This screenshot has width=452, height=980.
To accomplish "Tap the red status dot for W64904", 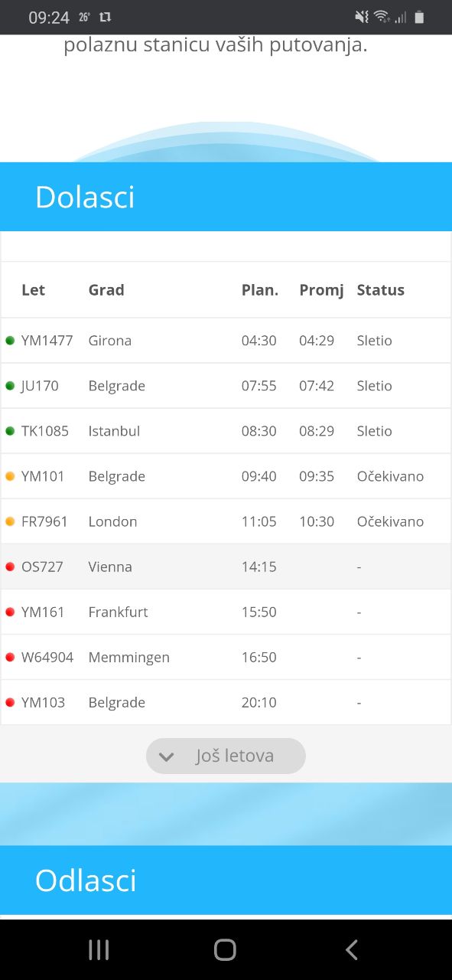I will coord(10,656).
